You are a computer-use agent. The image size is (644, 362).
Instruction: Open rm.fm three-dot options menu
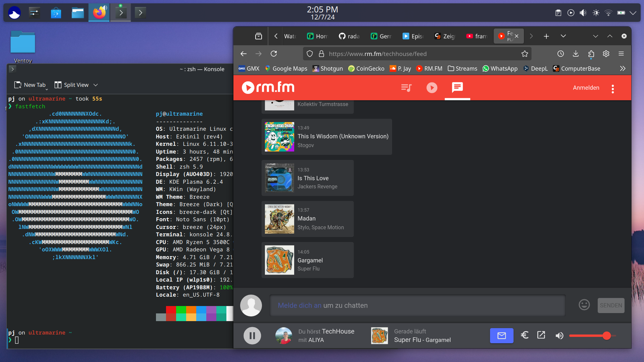coord(612,89)
